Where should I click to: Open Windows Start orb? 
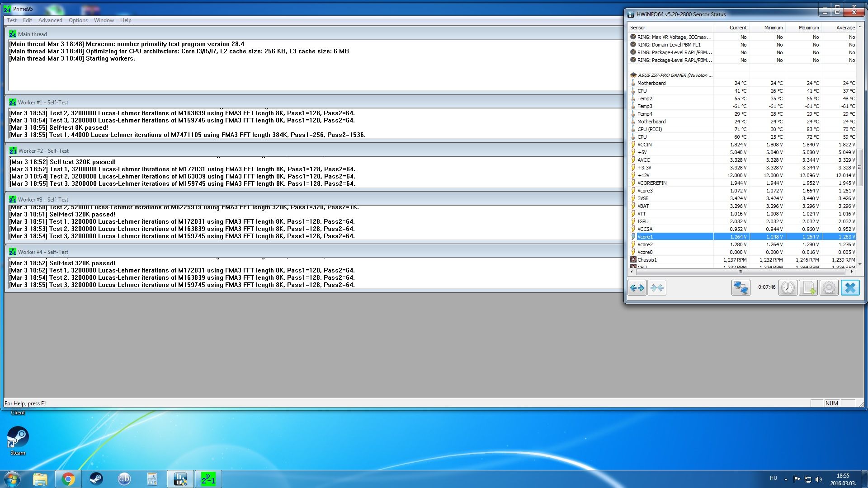12,479
